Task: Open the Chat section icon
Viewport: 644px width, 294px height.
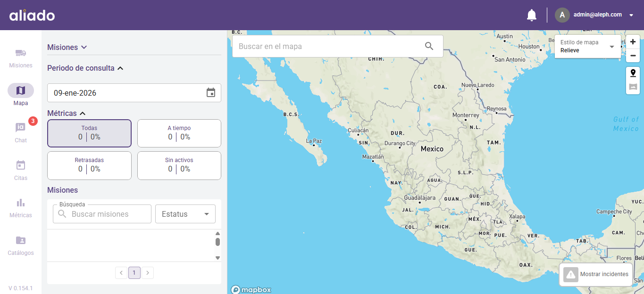Action: coord(21,128)
